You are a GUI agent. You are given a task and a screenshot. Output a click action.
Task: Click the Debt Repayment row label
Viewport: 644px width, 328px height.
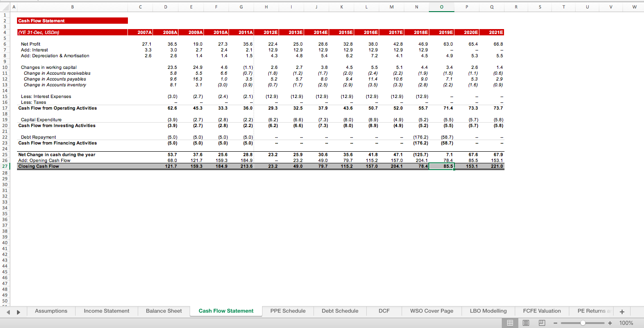[x=38, y=137]
